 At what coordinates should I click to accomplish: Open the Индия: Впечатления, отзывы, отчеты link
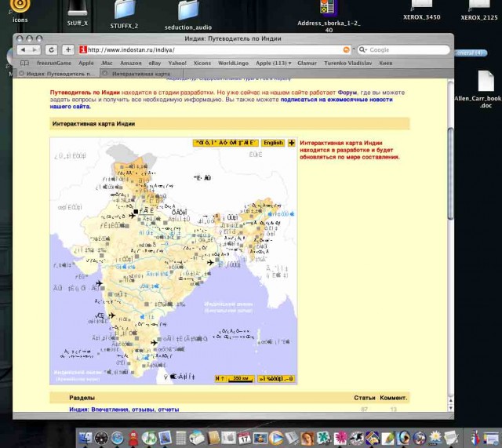(124, 410)
